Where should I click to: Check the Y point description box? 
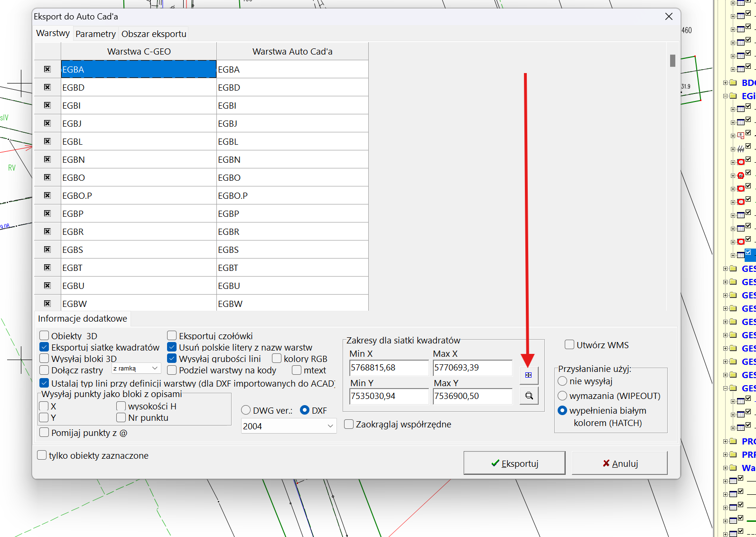(44, 417)
